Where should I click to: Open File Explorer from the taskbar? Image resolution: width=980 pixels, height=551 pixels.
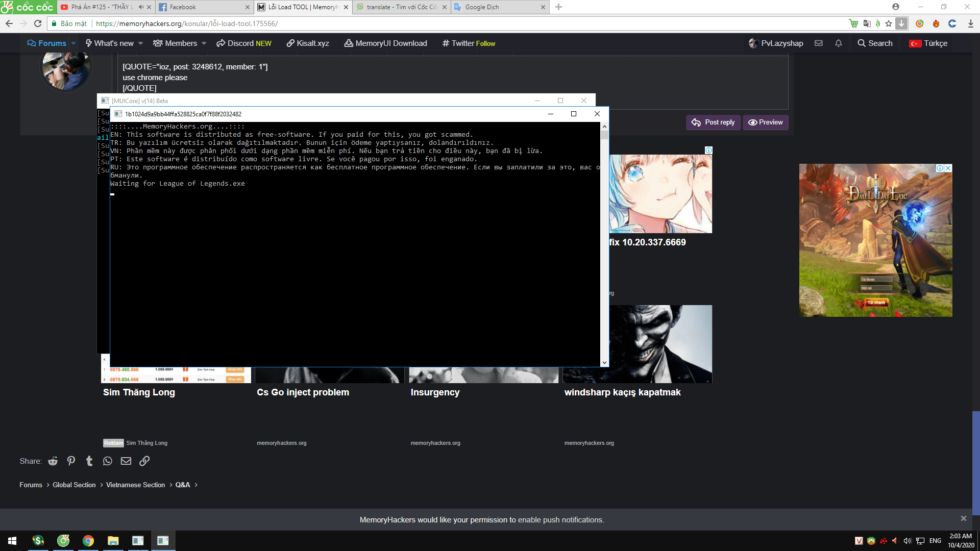(x=113, y=541)
